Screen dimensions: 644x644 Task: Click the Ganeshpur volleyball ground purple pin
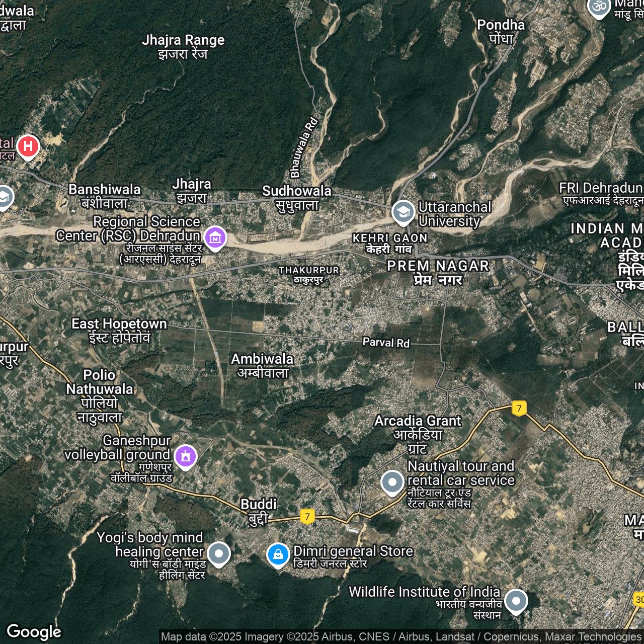click(186, 456)
